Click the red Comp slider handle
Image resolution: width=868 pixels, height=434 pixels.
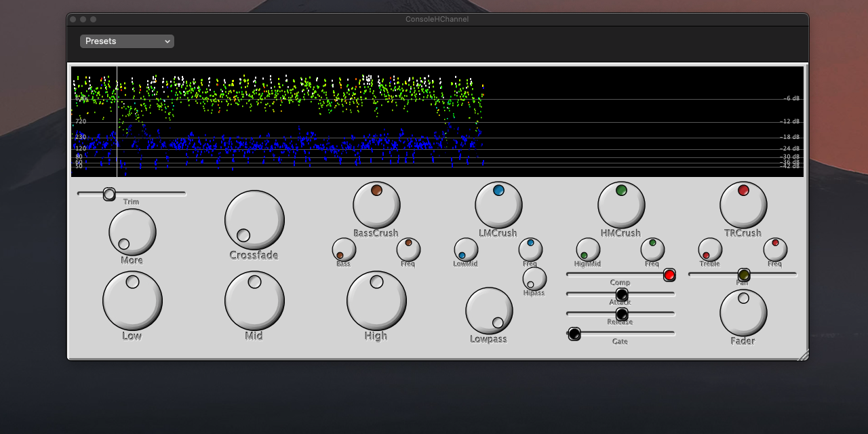pyautogui.click(x=669, y=275)
